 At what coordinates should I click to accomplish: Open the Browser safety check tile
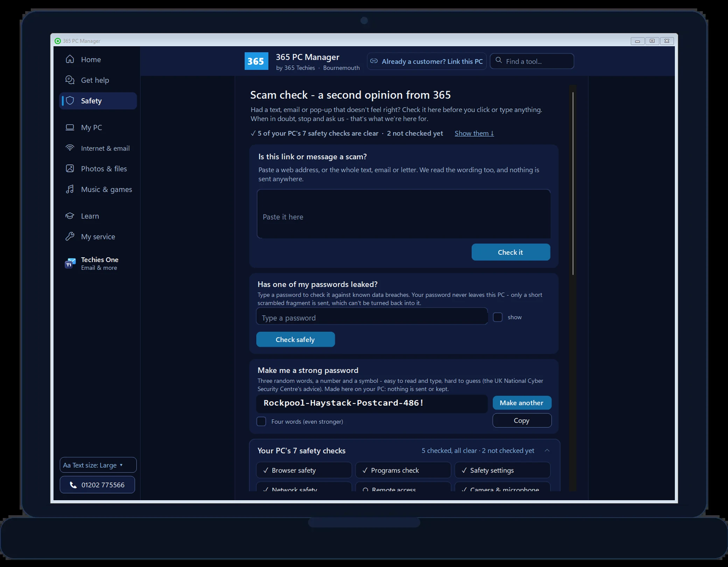click(x=304, y=470)
